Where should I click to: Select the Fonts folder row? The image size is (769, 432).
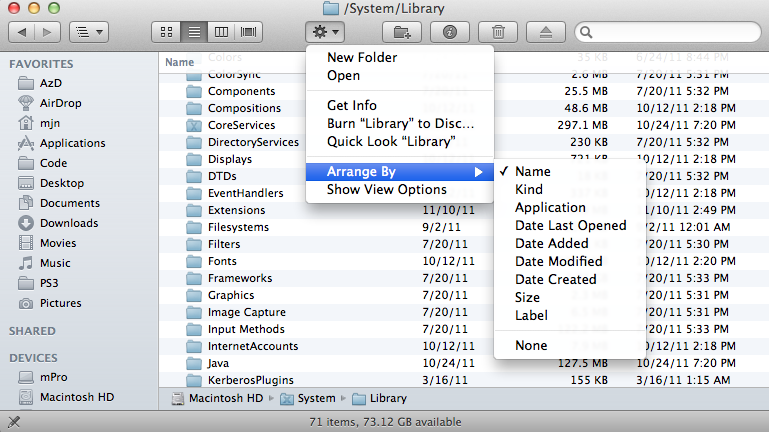[463, 261]
